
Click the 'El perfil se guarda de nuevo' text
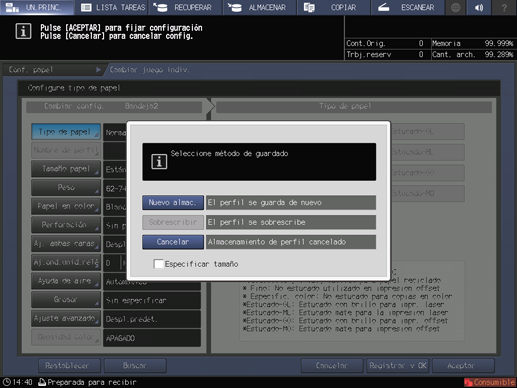pos(265,203)
